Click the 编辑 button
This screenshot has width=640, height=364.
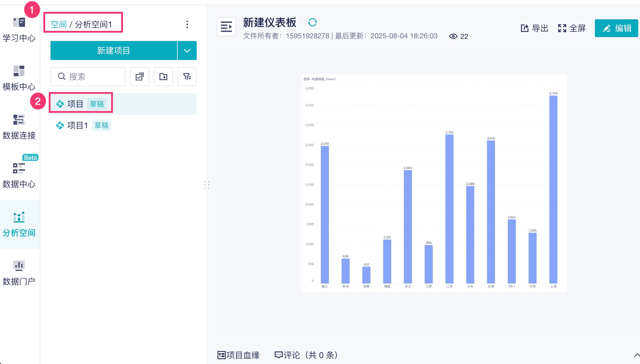tap(616, 28)
